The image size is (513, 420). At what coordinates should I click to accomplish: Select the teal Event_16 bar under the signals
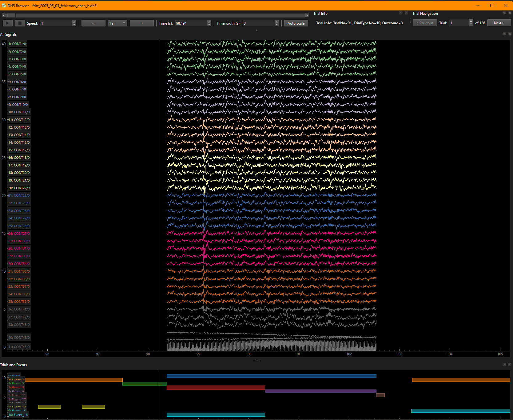coord(216,414)
